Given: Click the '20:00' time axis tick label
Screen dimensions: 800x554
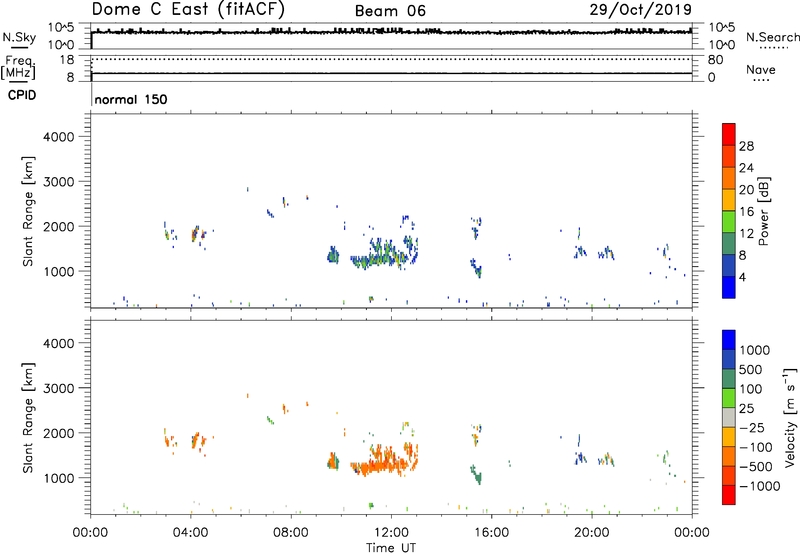Looking at the screenshot, I should pyautogui.click(x=592, y=533).
